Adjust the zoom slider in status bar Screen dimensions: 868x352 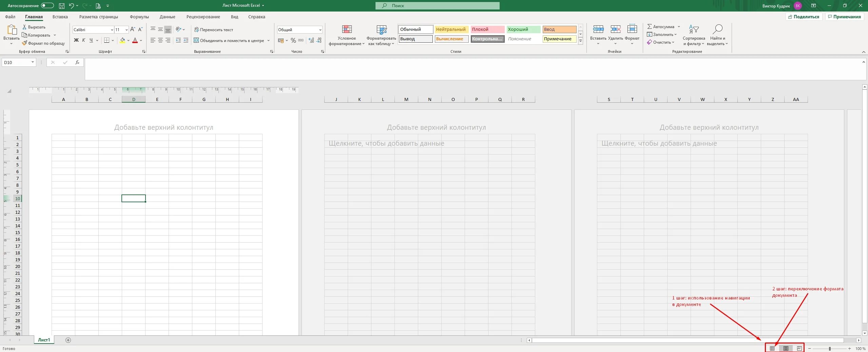tap(830, 349)
